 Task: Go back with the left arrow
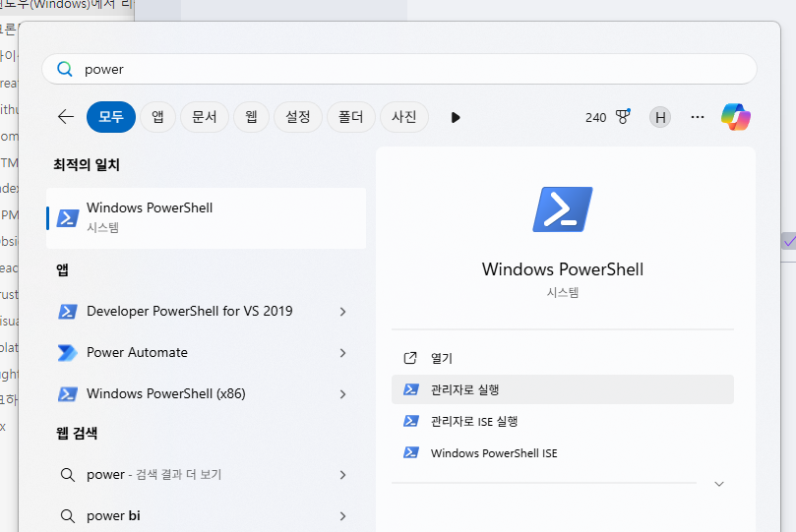(x=66, y=117)
